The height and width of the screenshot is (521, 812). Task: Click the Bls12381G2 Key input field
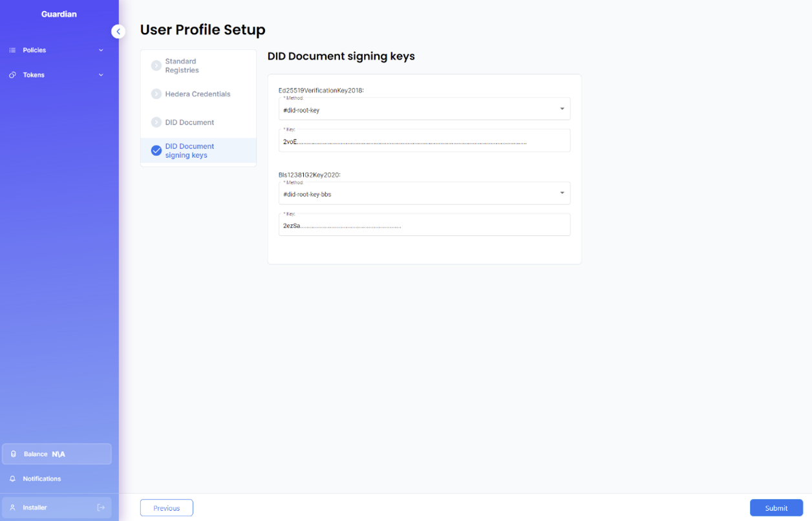click(x=424, y=226)
